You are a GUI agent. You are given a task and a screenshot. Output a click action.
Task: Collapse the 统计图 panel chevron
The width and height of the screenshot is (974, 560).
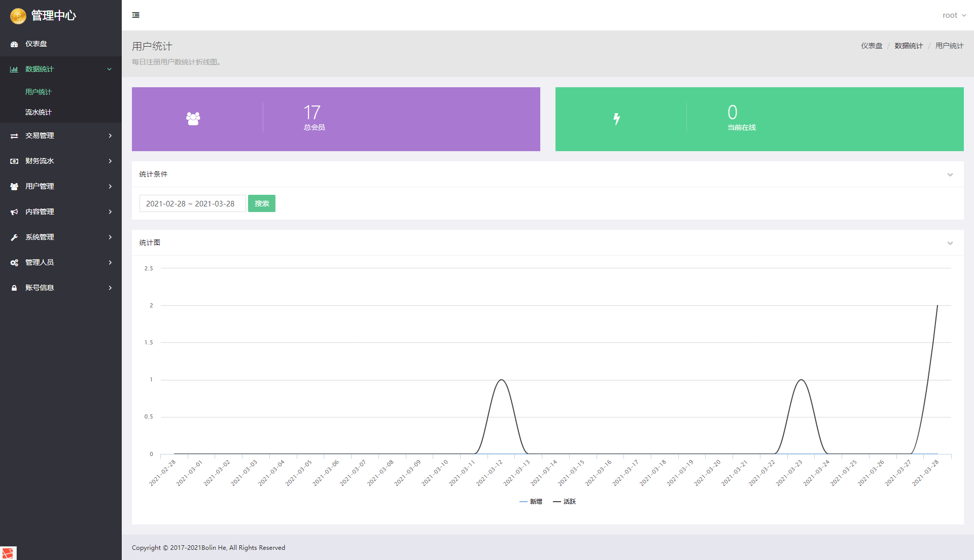(x=950, y=243)
